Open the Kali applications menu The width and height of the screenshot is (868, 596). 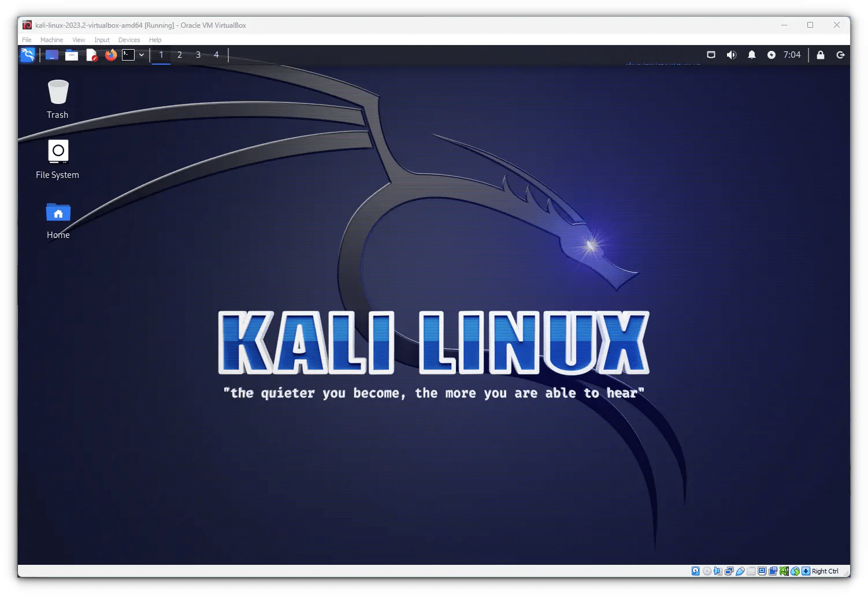[28, 55]
